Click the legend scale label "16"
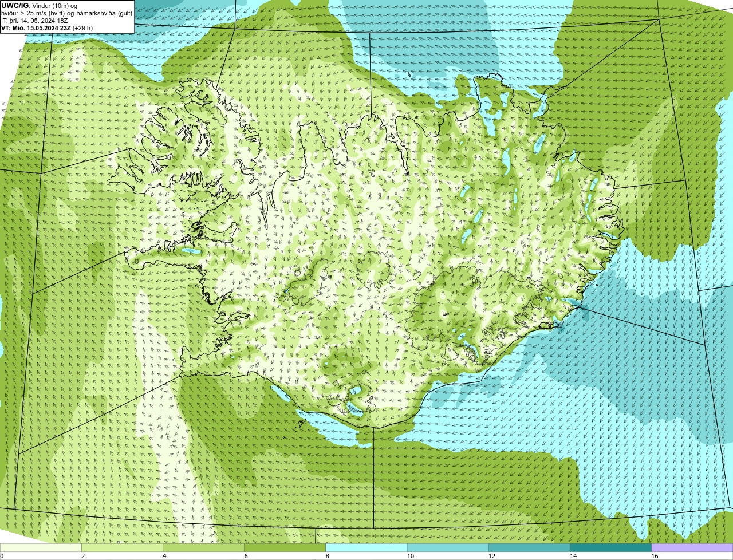Image resolution: width=733 pixels, height=560 pixels. click(x=655, y=556)
